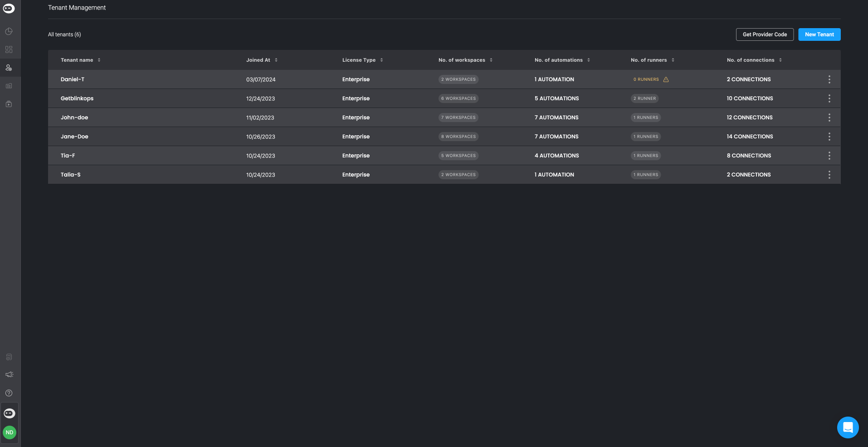
Task: Click 4 AUTOMATIONS in Tia-F row
Action: pos(556,156)
